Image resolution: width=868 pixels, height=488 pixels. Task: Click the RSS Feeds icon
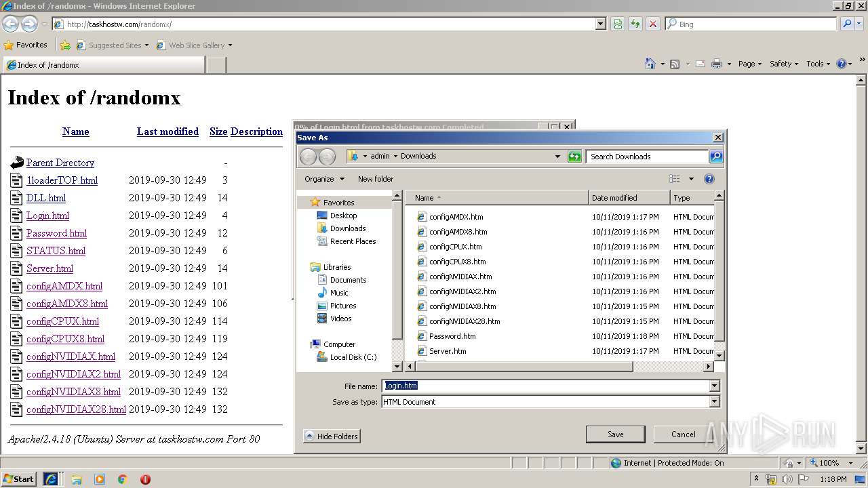(x=675, y=64)
